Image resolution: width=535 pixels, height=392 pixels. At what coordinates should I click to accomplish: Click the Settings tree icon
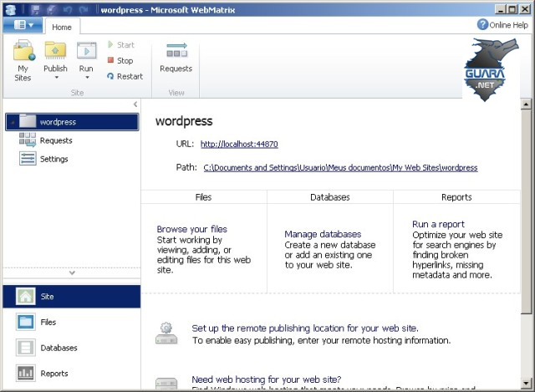click(28, 158)
